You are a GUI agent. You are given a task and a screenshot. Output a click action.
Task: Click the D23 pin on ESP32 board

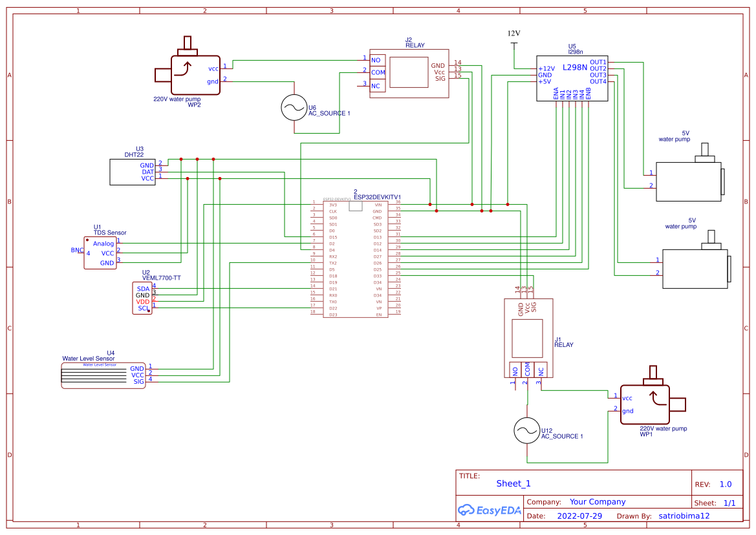[333, 315]
